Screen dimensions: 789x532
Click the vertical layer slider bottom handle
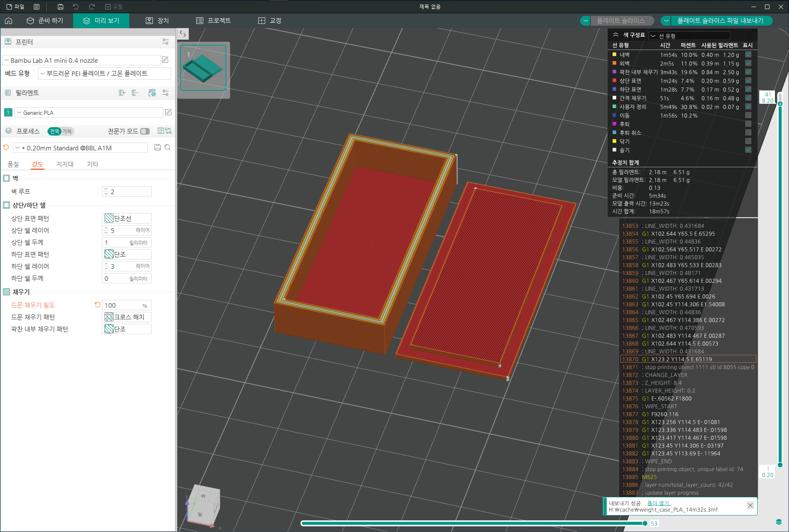pyautogui.click(x=780, y=465)
